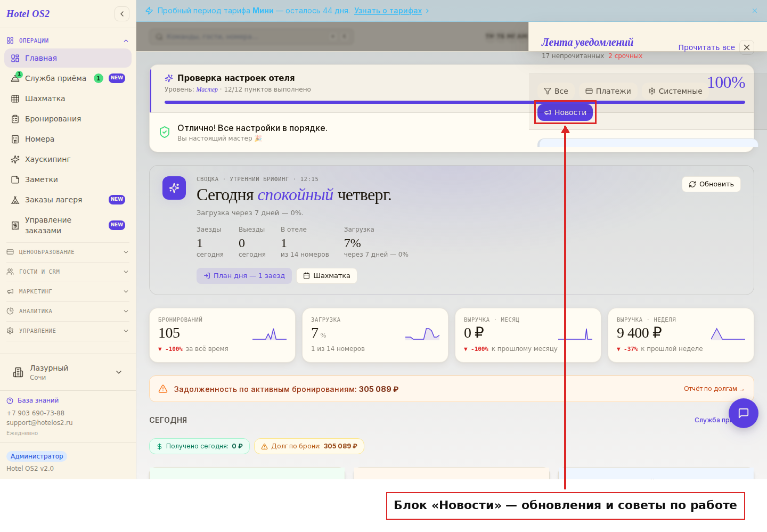Screen dimensions: 767x532
Task: Open Шахматка button in the briefing
Action: pyautogui.click(x=327, y=276)
